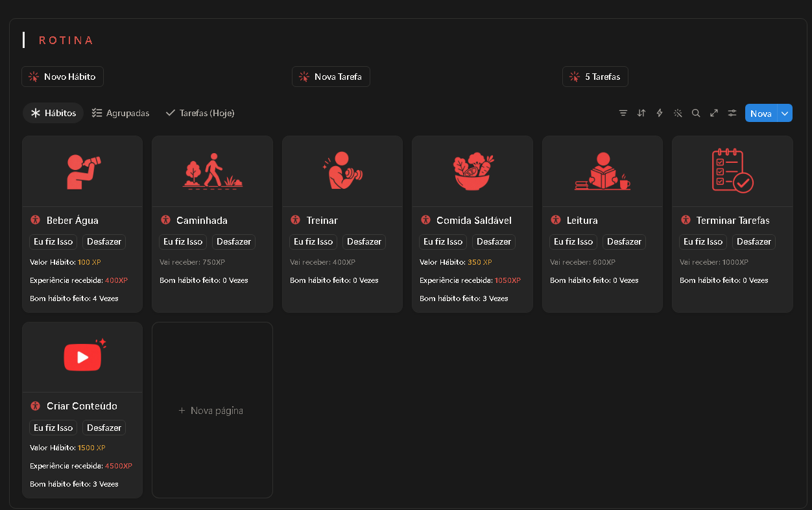Click the dumbbell workout cover image
Viewport: 812px width, 510px height.
click(342, 171)
